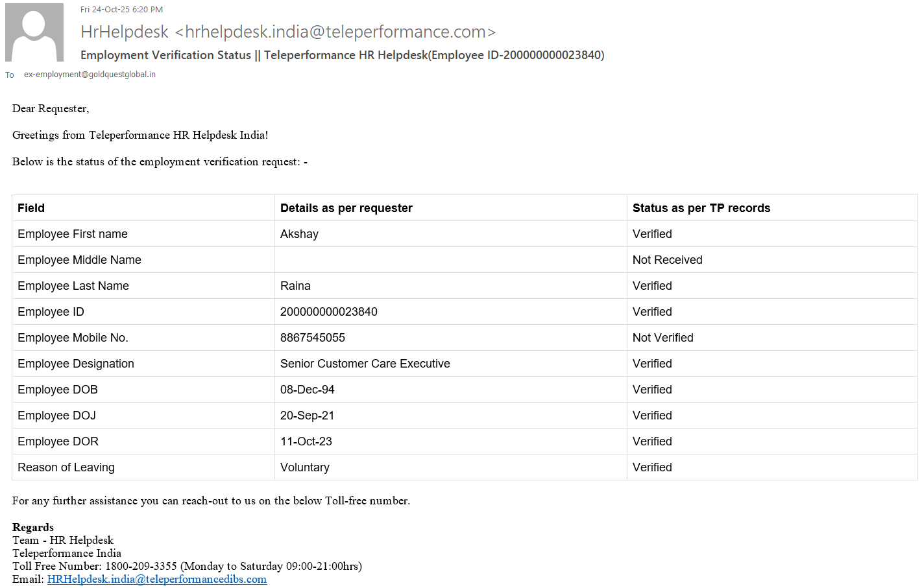
Task: Click the Status as per TP records header
Action: pyautogui.click(x=701, y=208)
